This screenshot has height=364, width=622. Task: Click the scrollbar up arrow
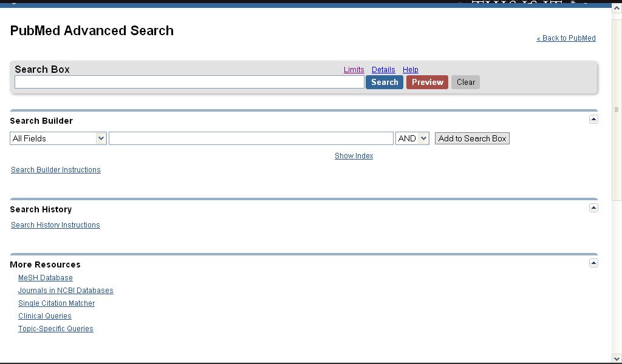[617, 8]
